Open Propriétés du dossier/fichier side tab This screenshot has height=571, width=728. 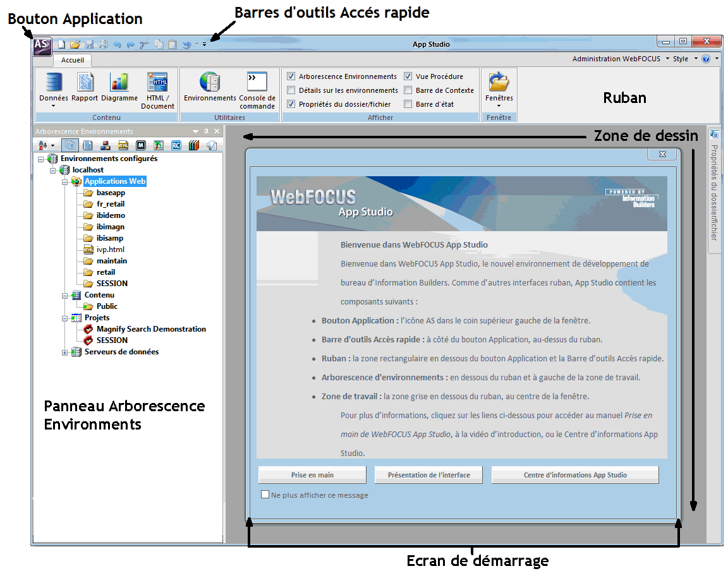714,189
